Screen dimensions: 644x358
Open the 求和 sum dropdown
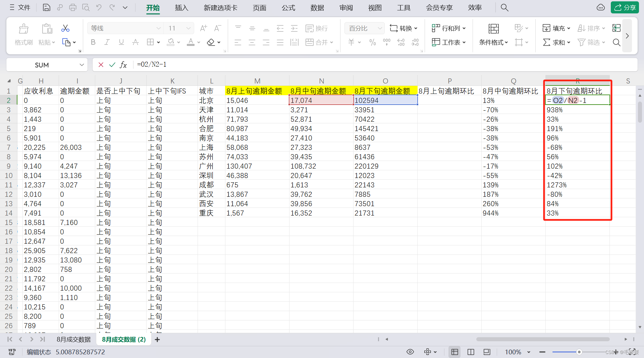pyautogui.click(x=556, y=42)
